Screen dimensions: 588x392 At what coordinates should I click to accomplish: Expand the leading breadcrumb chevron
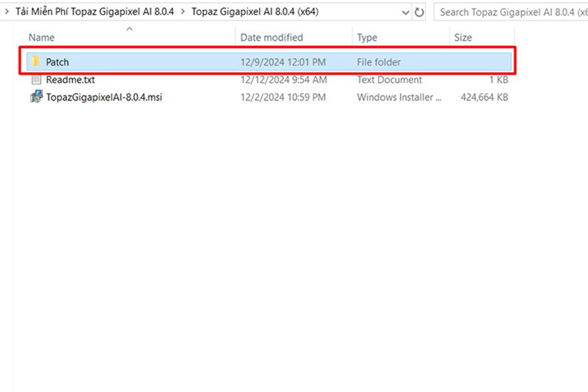coord(7,12)
